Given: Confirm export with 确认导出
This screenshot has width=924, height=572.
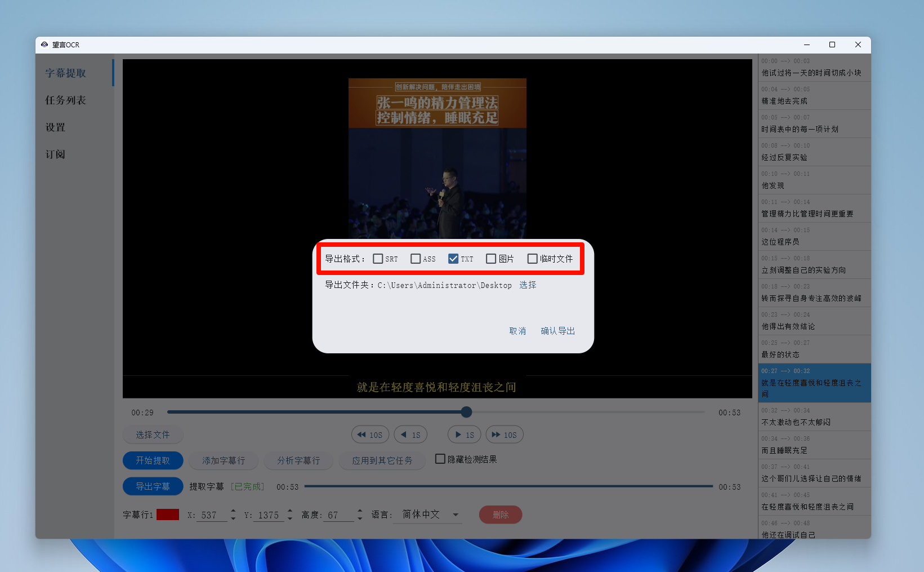Looking at the screenshot, I should [557, 331].
